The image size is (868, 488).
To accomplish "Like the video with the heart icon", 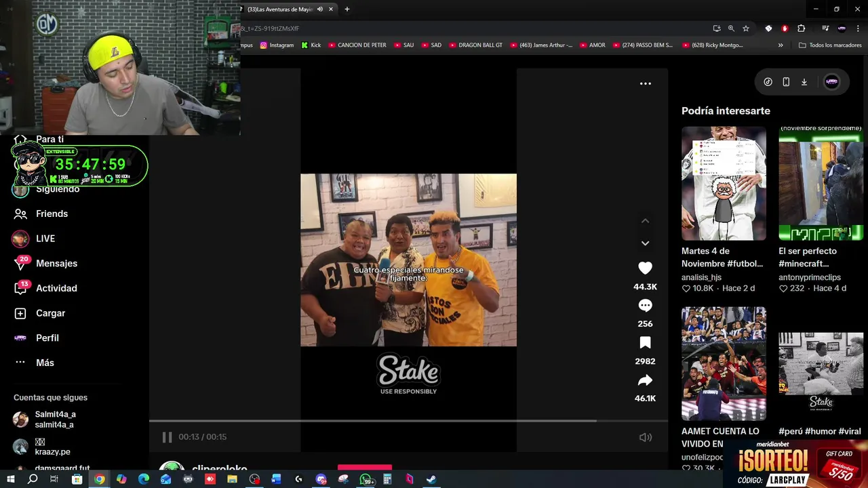I will point(645,268).
